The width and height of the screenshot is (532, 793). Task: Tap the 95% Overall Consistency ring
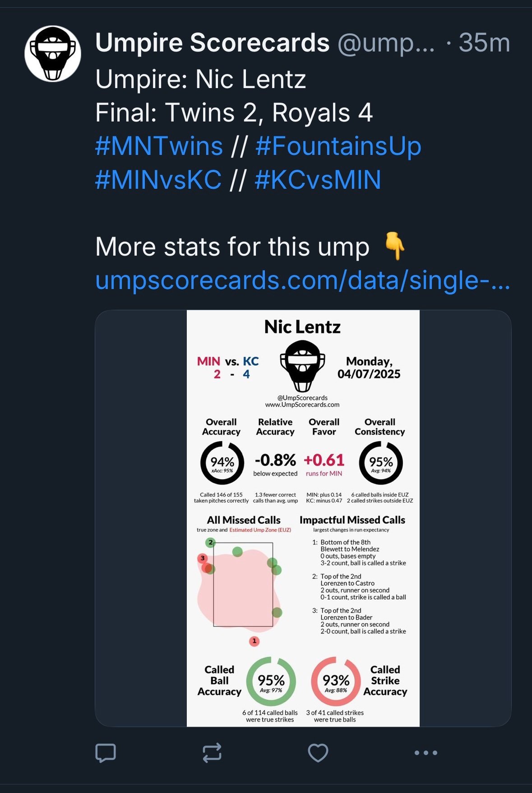(380, 463)
